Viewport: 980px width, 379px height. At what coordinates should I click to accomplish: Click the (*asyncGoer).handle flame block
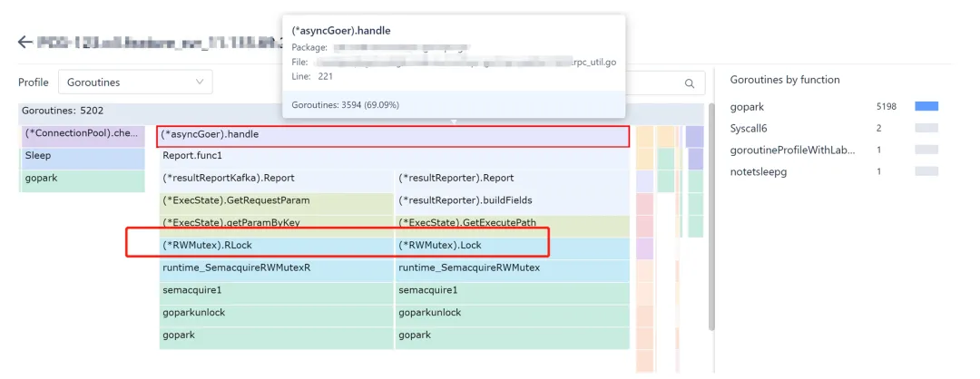pyautogui.click(x=393, y=135)
